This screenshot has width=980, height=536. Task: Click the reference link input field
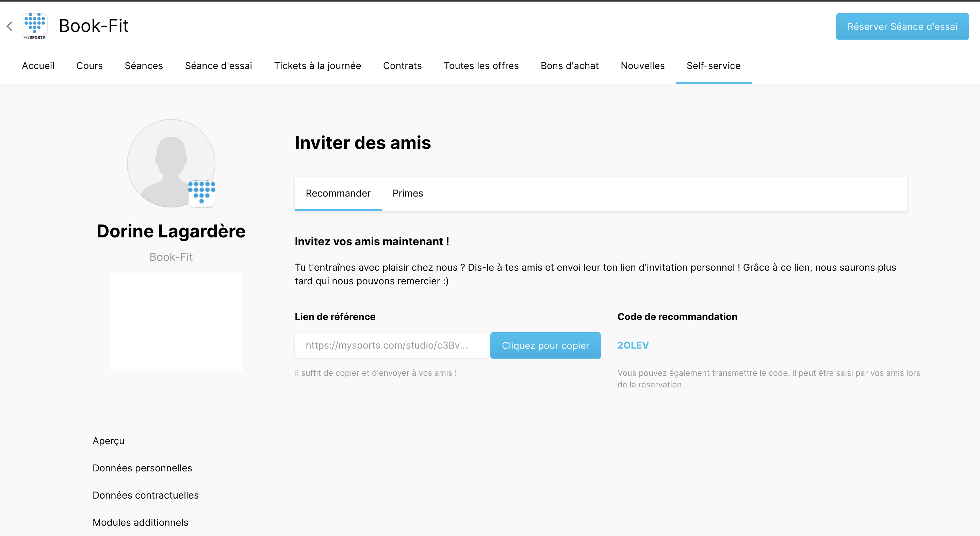[x=392, y=345]
